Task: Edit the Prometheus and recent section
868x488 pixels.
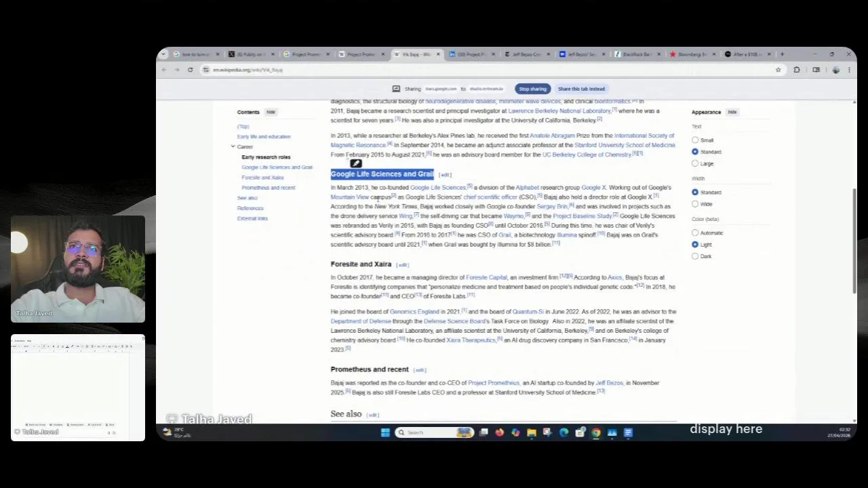Action: [420, 370]
